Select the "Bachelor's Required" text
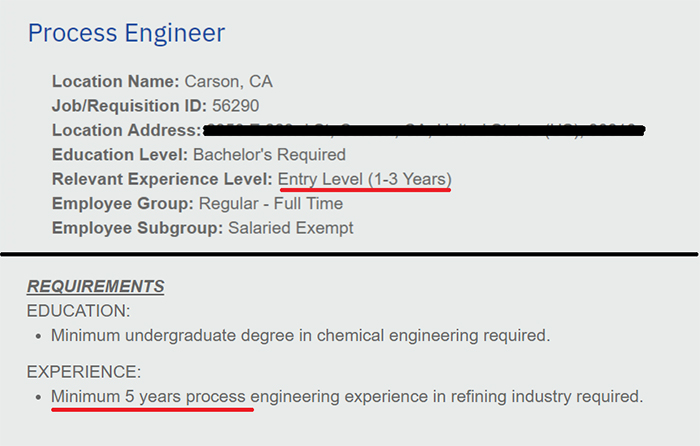The width and height of the screenshot is (700, 446). pyautogui.click(x=269, y=155)
